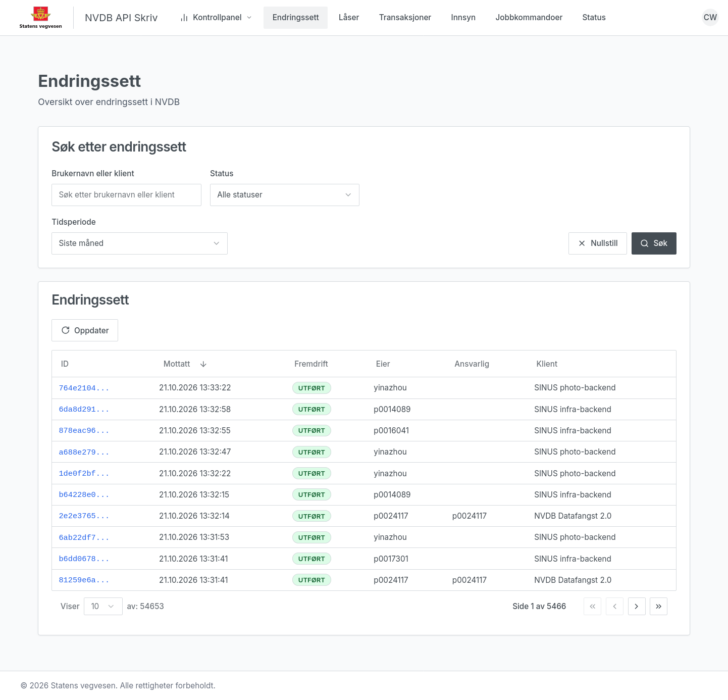
Task: Go to the next page of results
Action: (x=637, y=606)
